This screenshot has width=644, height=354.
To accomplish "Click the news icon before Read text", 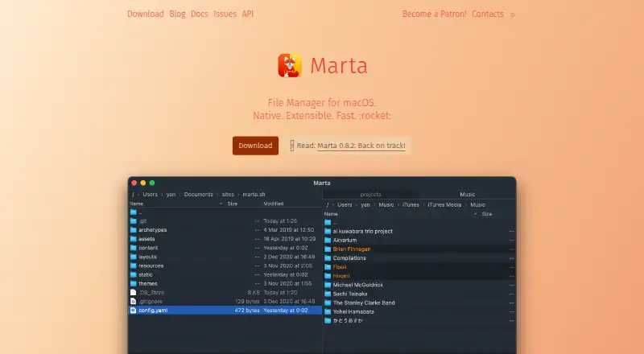I will coord(292,146).
